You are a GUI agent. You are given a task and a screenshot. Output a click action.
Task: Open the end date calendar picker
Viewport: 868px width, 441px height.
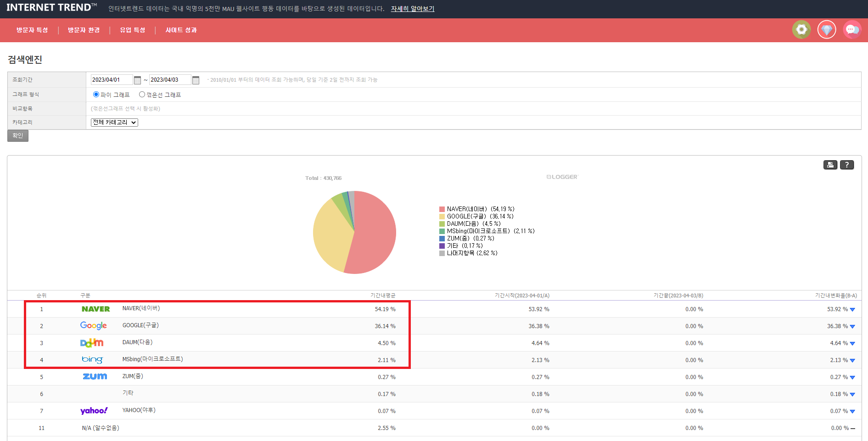click(x=196, y=80)
